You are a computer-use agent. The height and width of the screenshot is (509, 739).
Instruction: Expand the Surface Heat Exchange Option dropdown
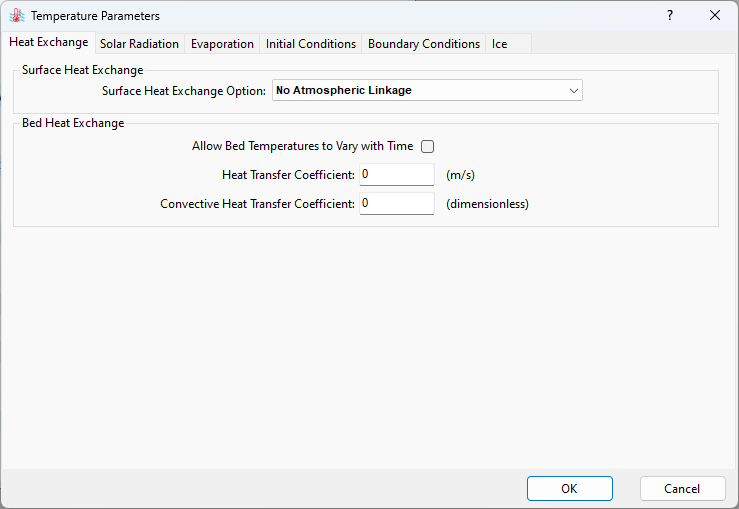427,90
